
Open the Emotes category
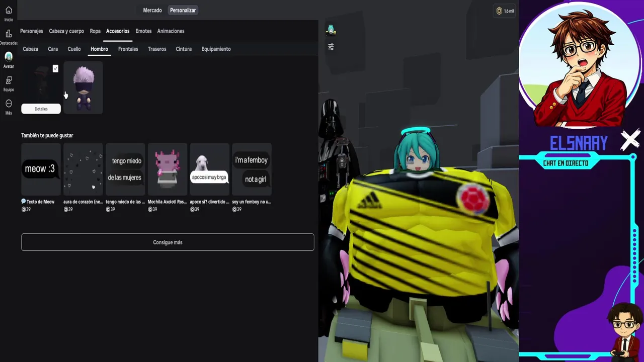pos(143,31)
